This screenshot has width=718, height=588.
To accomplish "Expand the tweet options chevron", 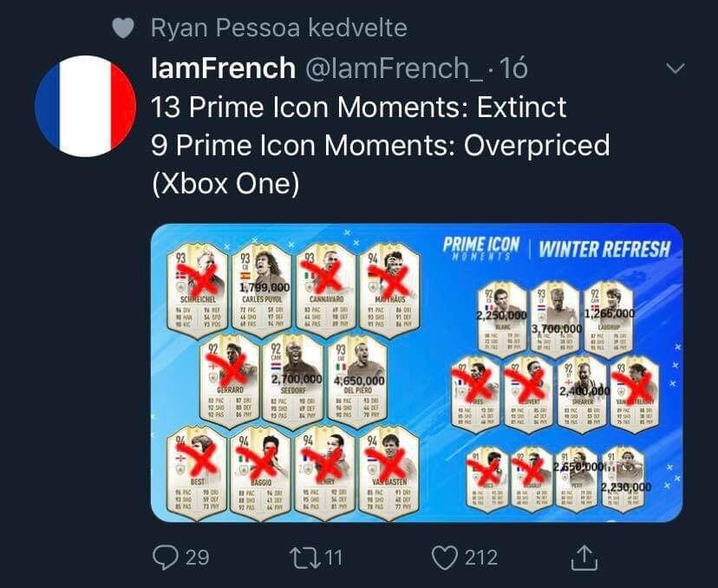I will coord(674,69).
